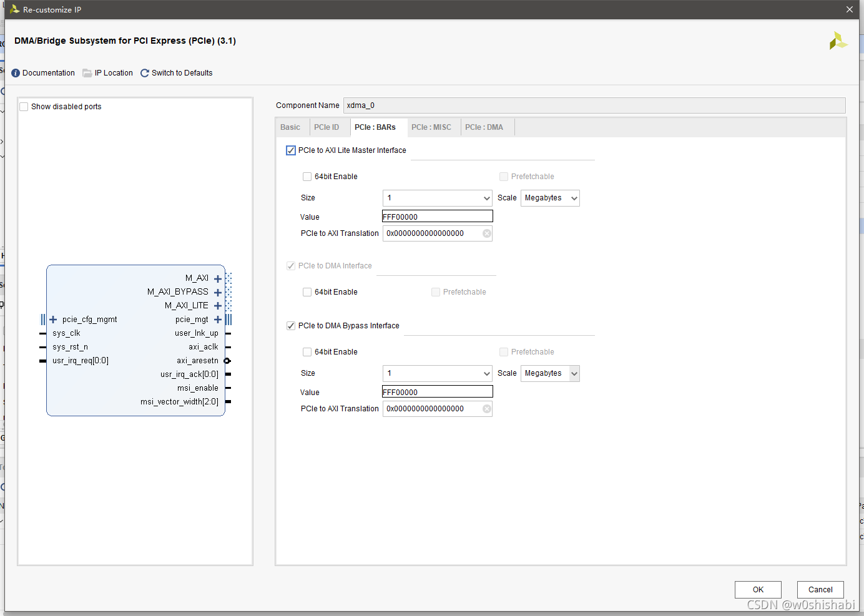Toggle Prefetchable for AXI Lite Master Interface
The width and height of the screenshot is (864, 616).
click(x=504, y=177)
